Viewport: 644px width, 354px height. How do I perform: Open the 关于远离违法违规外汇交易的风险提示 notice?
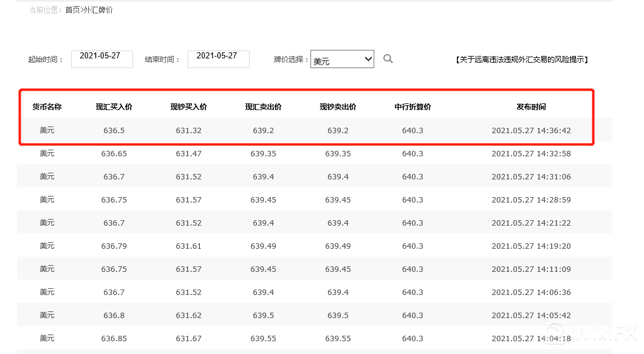[x=522, y=60]
